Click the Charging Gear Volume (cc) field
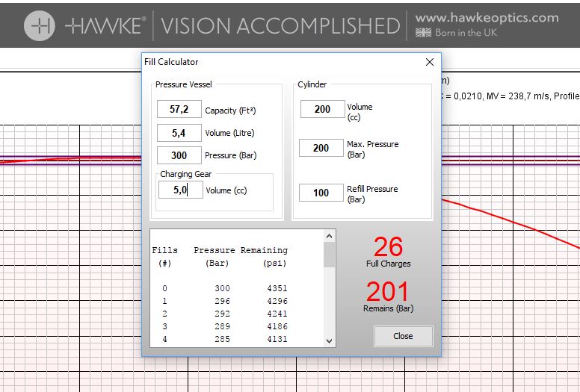580x392 pixels. pos(180,190)
